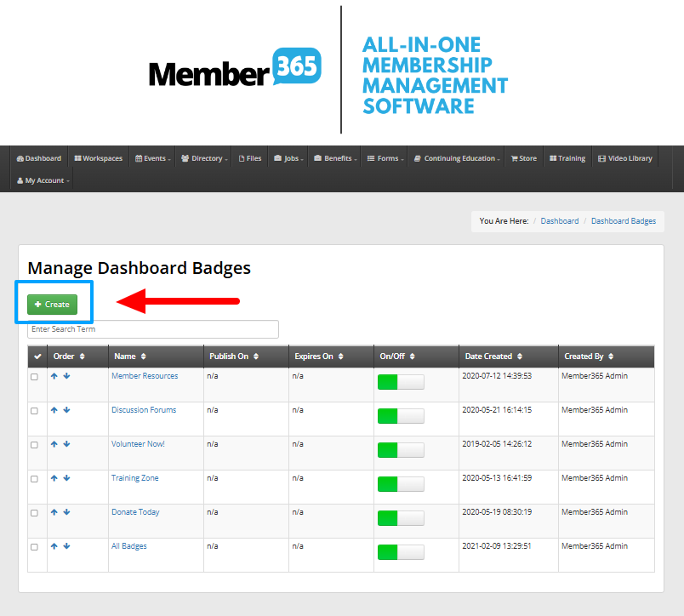The width and height of the screenshot is (684, 616).
Task: Tick the select-all header checkbox
Action: (37, 356)
